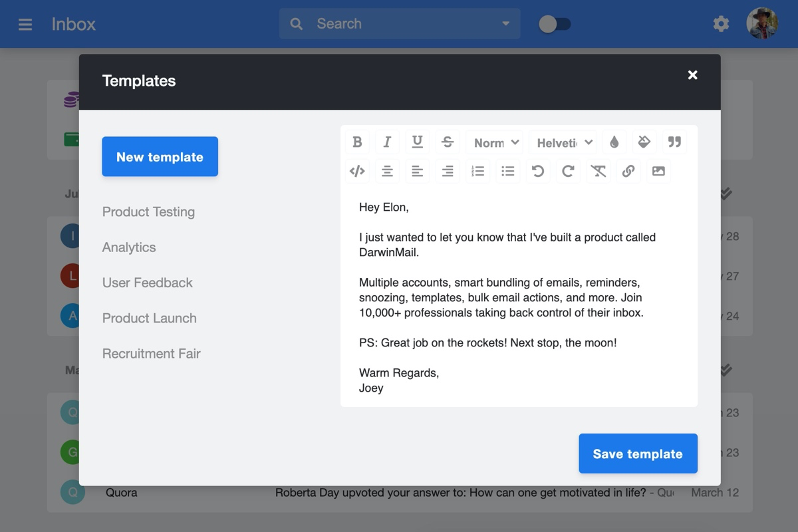Focus the Search input field
This screenshot has width=798, height=532.
point(400,24)
